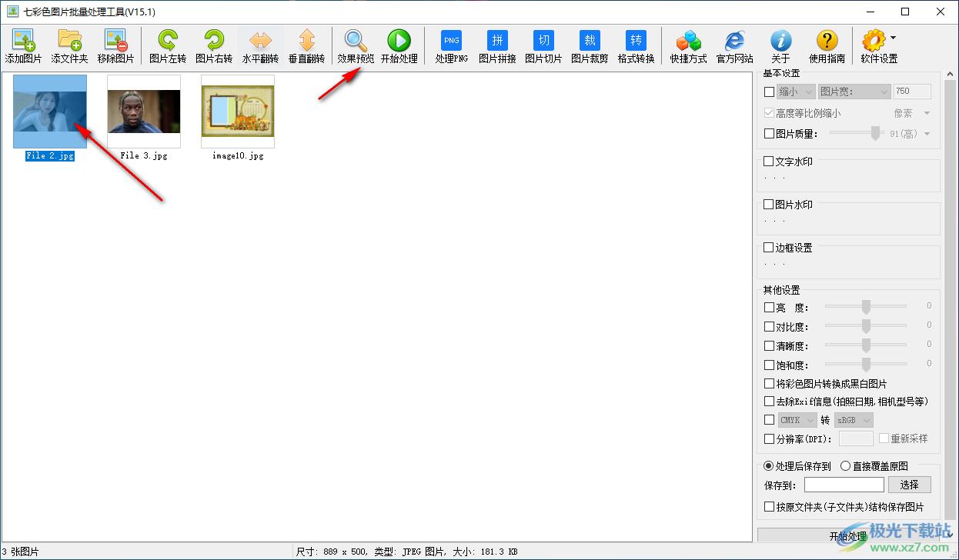Viewport: 959px width, 560px height.
Task: Click the 选择 folder button
Action: click(x=909, y=485)
